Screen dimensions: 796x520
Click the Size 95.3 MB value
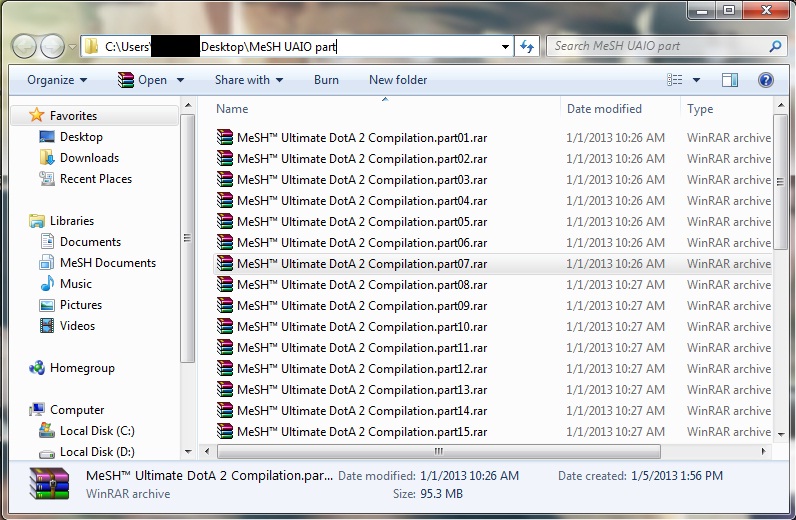441,494
